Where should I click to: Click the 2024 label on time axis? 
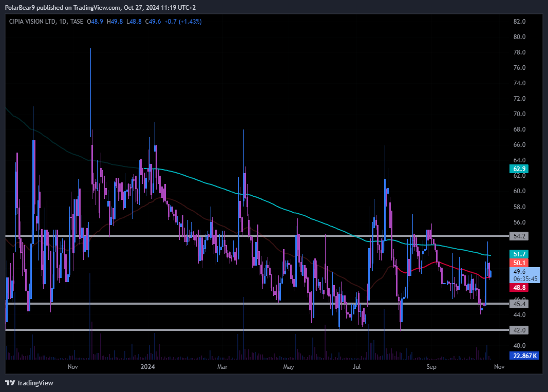tap(147, 367)
